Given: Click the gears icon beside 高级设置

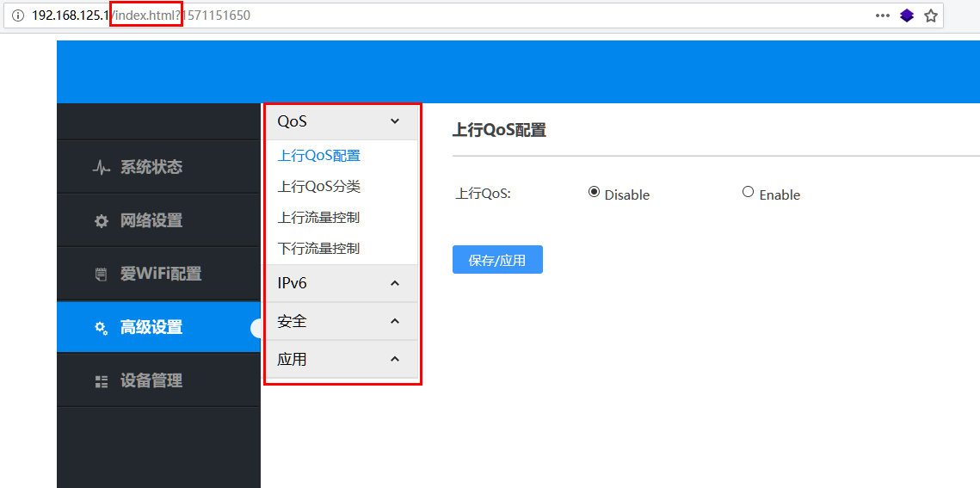Looking at the screenshot, I should 101,328.
